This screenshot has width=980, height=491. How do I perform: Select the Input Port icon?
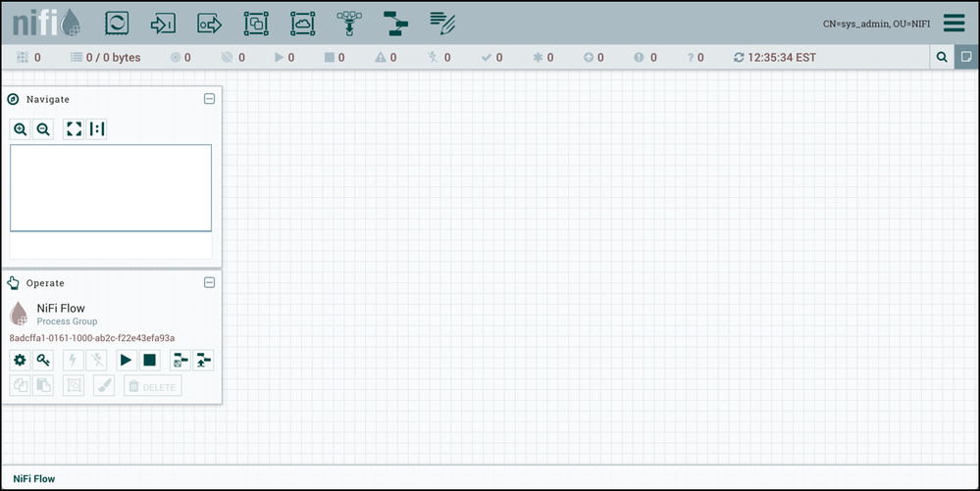point(163,24)
